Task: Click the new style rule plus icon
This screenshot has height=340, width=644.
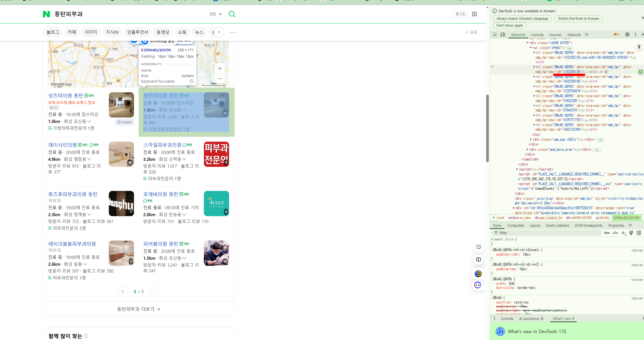Action: pos(623,233)
